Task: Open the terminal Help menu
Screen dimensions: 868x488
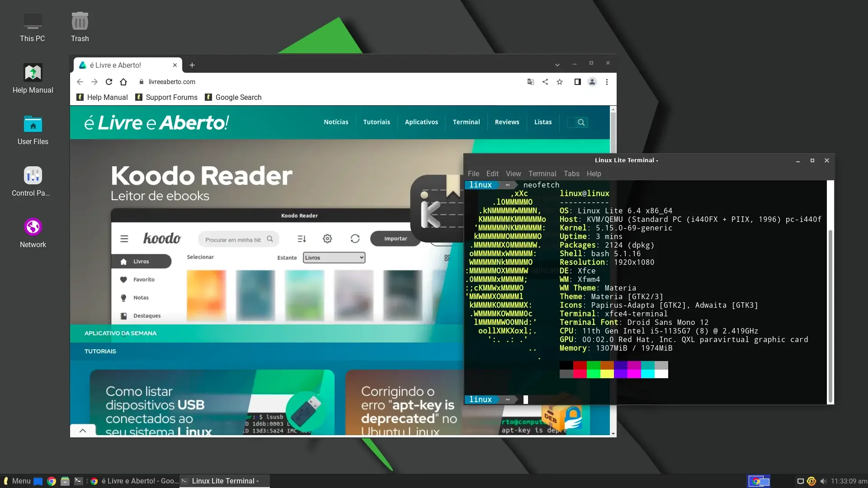Action: point(594,174)
